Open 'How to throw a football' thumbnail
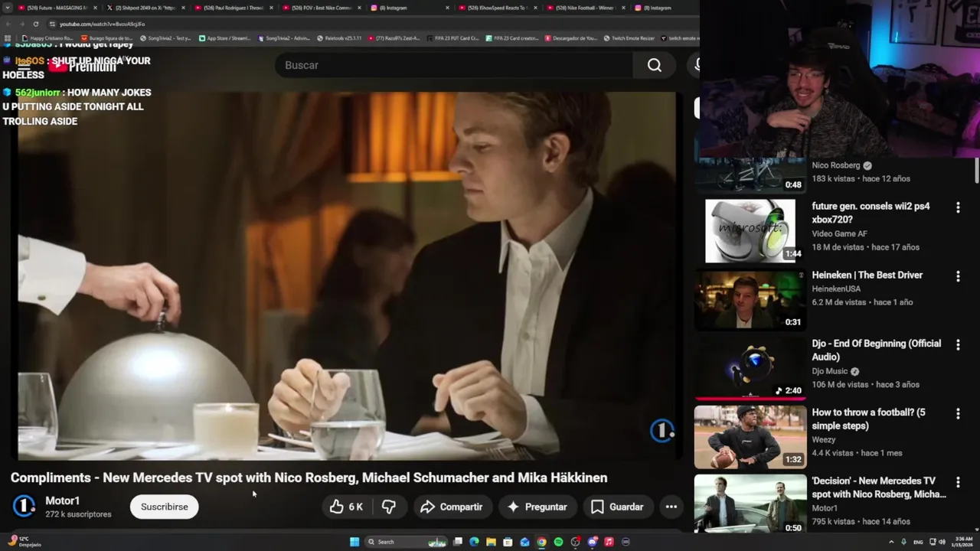The image size is (980, 551). coord(750,437)
